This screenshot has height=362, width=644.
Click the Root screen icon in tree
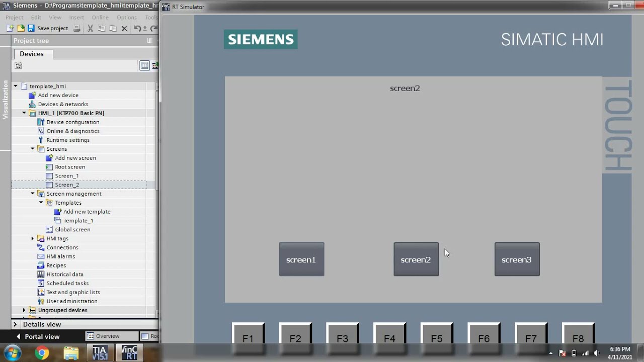pyautogui.click(x=49, y=166)
